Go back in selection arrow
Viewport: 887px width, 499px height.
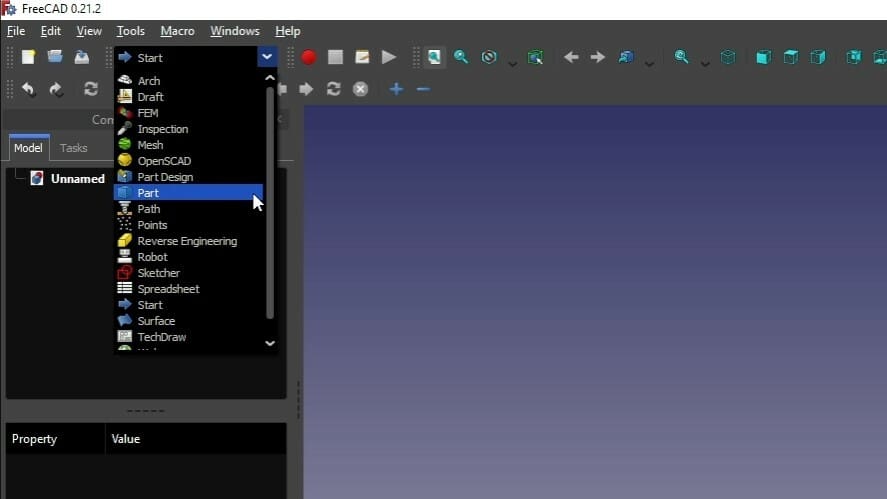click(571, 57)
